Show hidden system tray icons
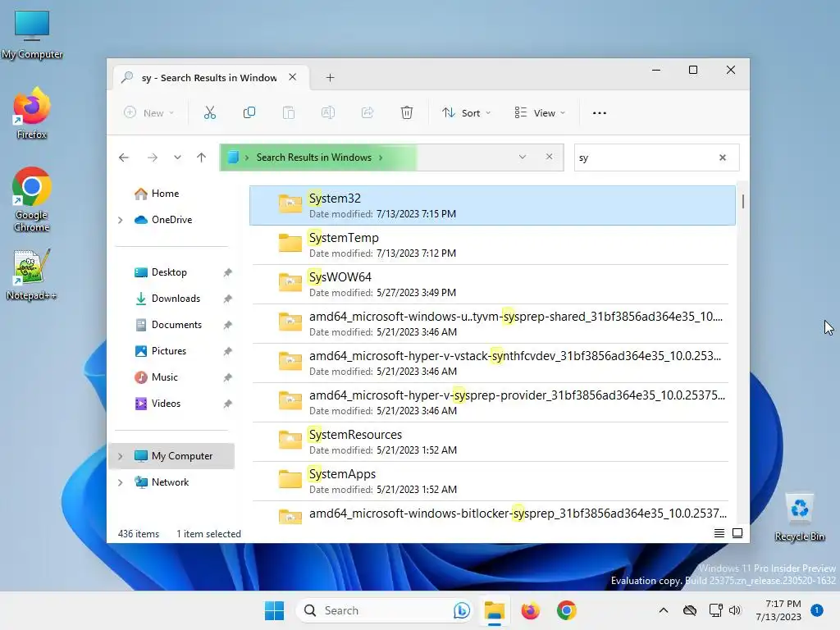 (x=663, y=610)
